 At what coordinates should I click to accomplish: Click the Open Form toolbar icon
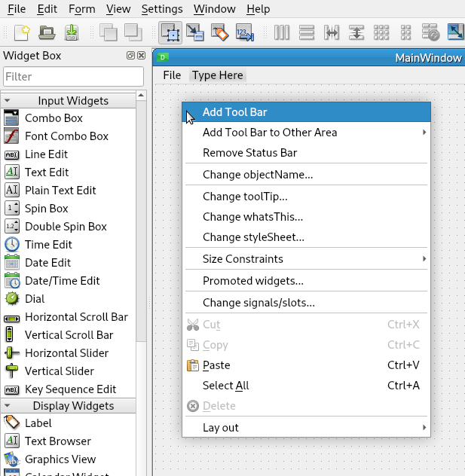click(x=47, y=32)
